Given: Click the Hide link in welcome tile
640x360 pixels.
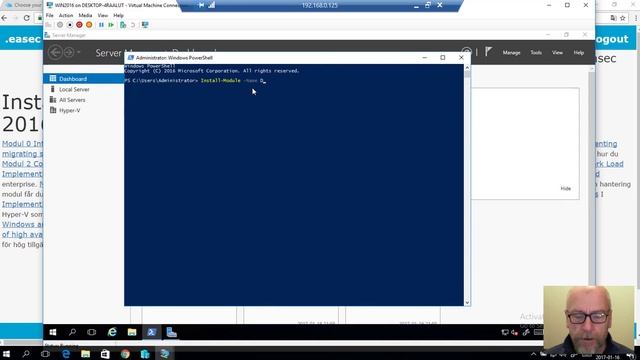Looking at the screenshot, I should (565, 189).
